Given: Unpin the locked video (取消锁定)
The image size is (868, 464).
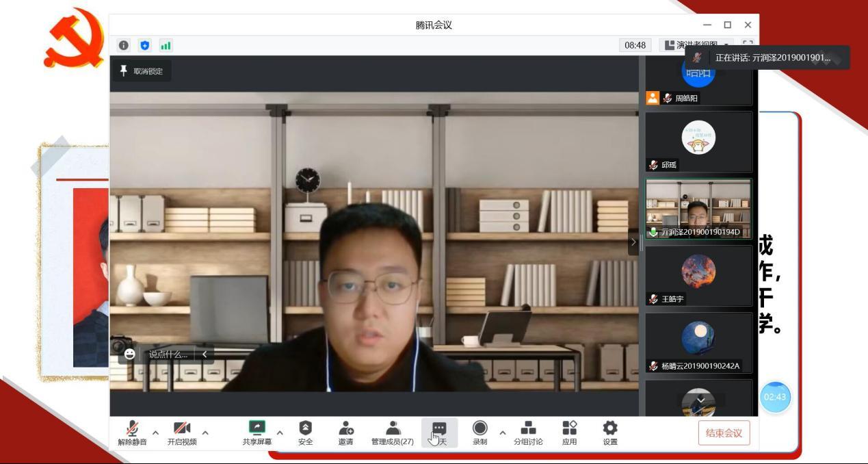Looking at the screenshot, I should pos(142,71).
